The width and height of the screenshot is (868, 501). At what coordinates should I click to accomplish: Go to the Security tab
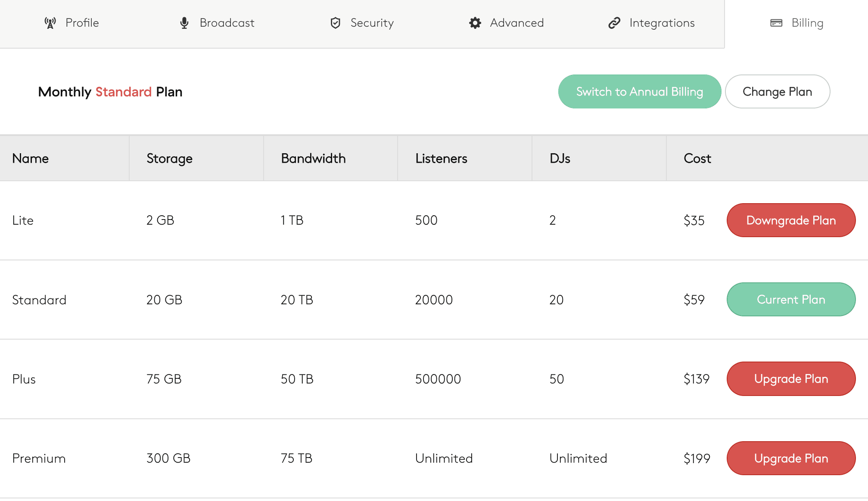tap(372, 23)
